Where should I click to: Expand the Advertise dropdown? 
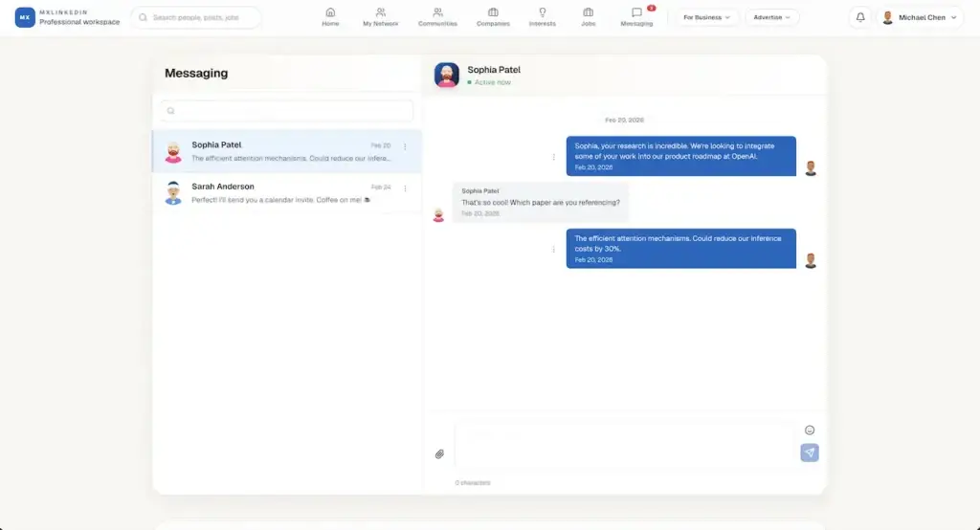click(772, 17)
